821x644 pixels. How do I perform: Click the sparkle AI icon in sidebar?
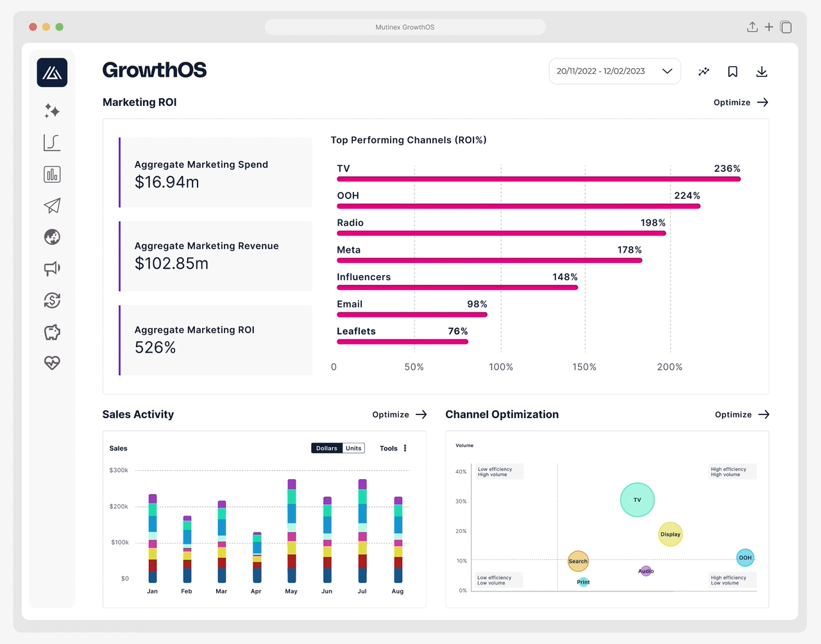[x=52, y=111]
